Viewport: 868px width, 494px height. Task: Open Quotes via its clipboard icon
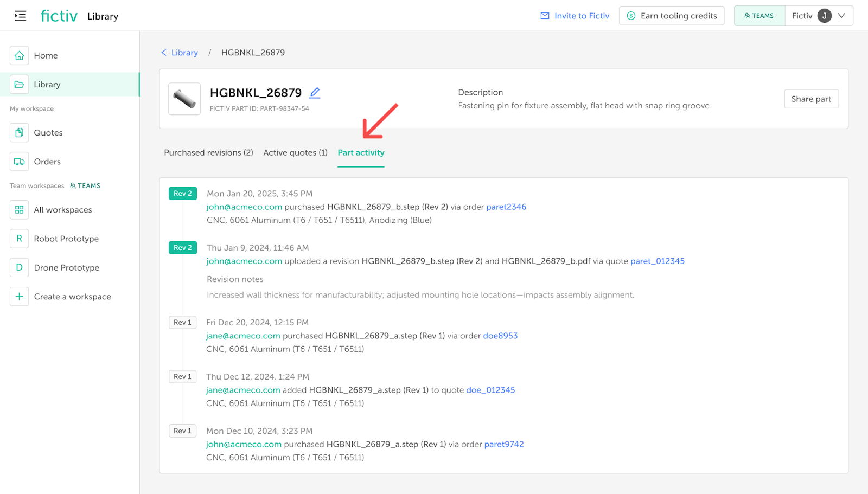19,133
